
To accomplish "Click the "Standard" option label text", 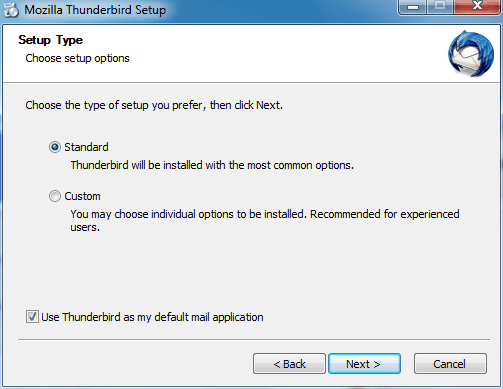I will pyautogui.click(x=86, y=147).
